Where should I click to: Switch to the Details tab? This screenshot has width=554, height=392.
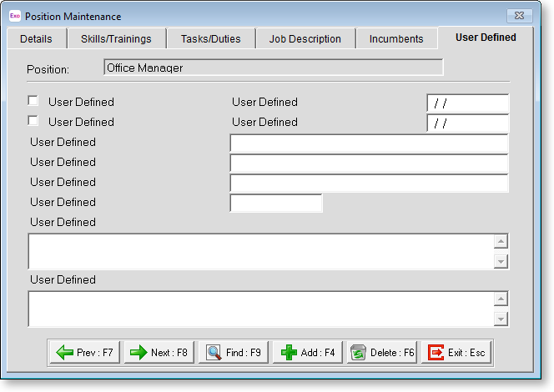point(36,39)
